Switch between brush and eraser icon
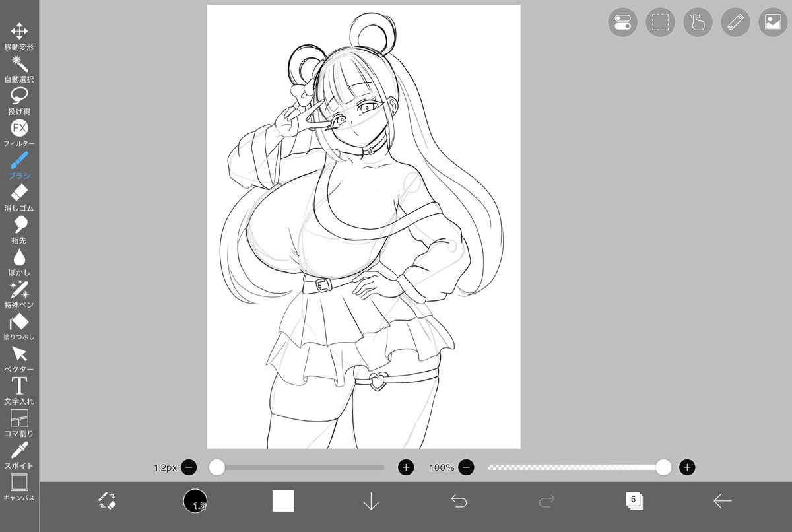The width and height of the screenshot is (792, 532). pyautogui.click(x=108, y=501)
